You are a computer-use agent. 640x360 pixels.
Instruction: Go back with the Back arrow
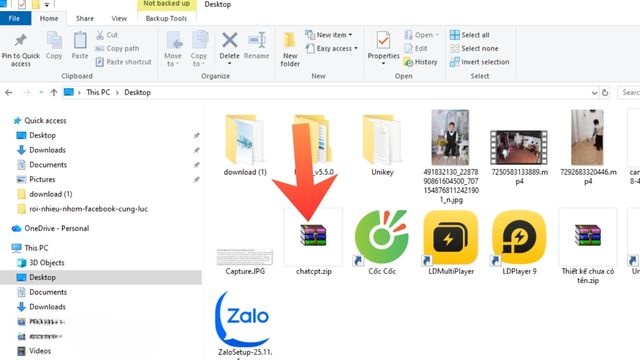[x=9, y=93]
